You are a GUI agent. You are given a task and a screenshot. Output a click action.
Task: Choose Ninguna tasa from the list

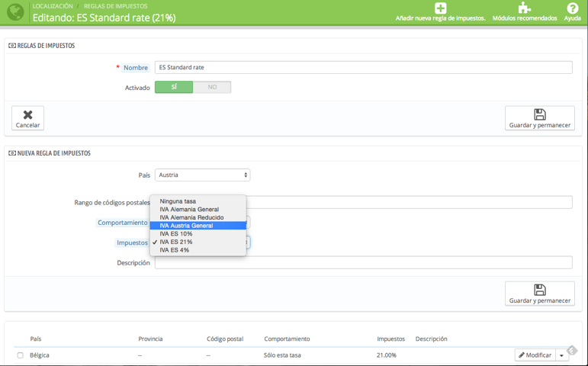198,201
